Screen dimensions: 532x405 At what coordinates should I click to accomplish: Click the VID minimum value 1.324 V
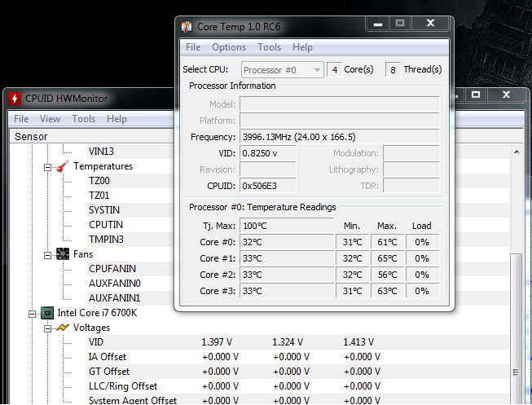(288, 342)
